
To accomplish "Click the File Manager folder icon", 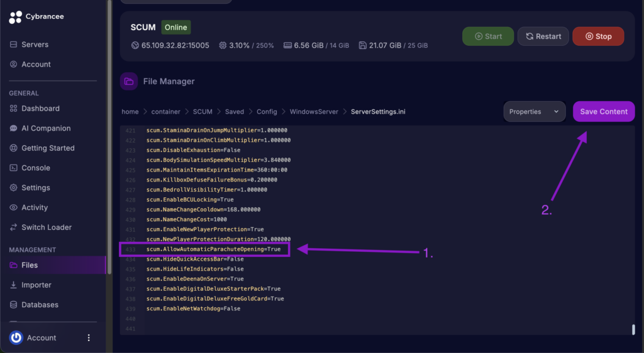I will click(x=129, y=81).
